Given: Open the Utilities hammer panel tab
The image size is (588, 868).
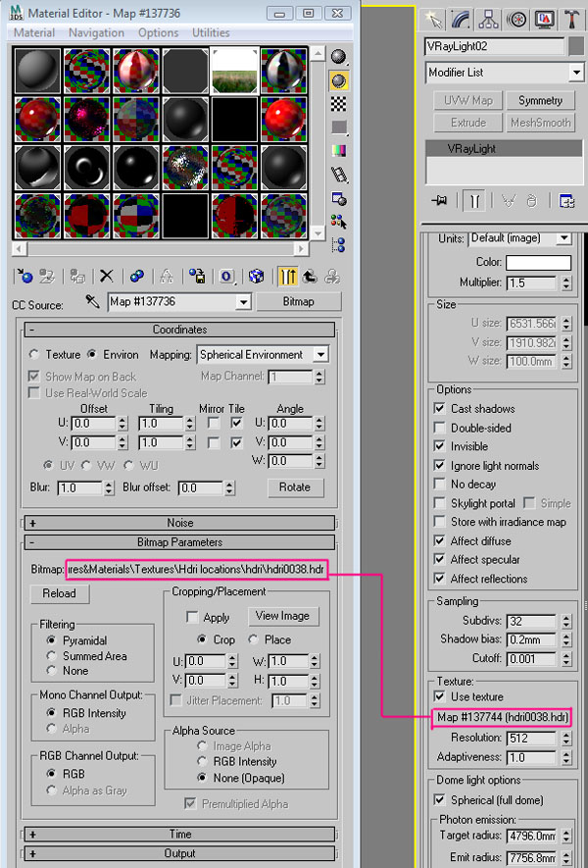Looking at the screenshot, I should [x=571, y=20].
